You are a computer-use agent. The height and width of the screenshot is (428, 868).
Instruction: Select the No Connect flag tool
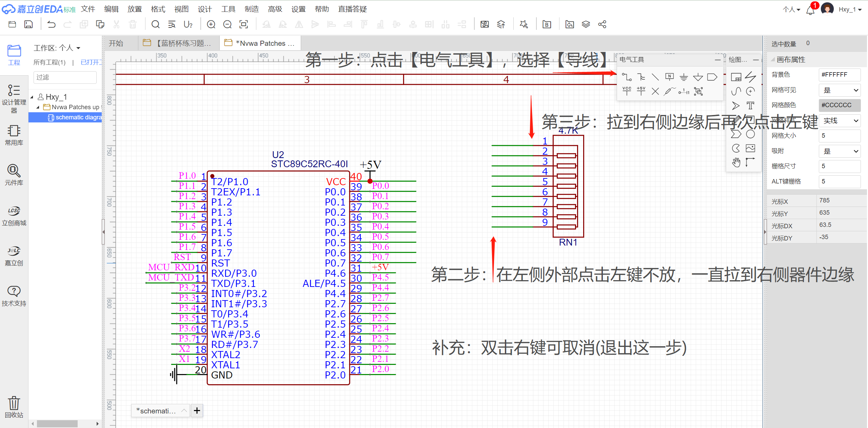[655, 91]
